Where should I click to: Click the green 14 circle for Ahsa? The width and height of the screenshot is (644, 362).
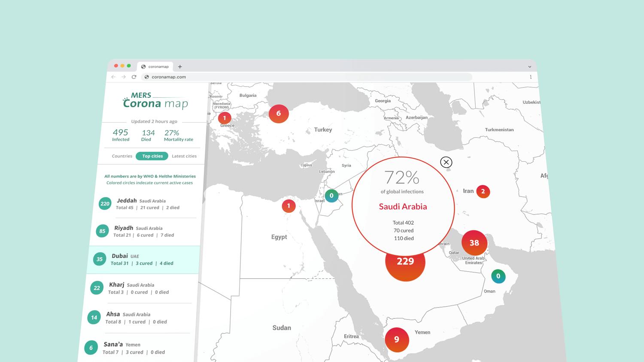pos(94,317)
